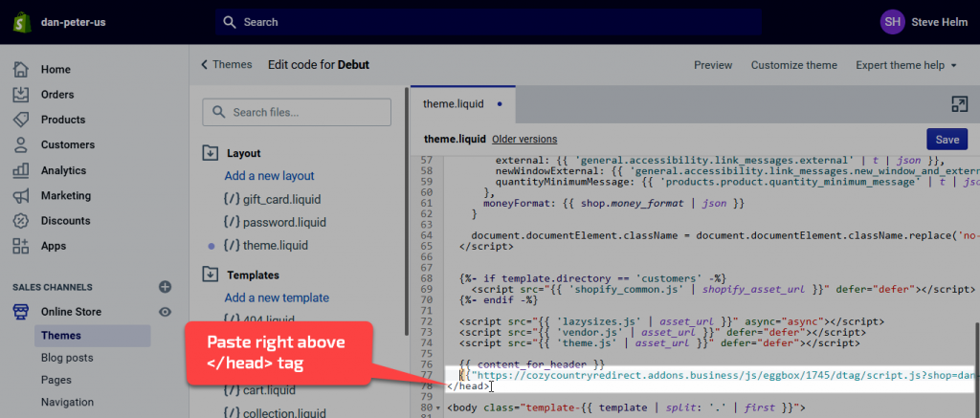Select Themes under Online Store

click(93, 336)
